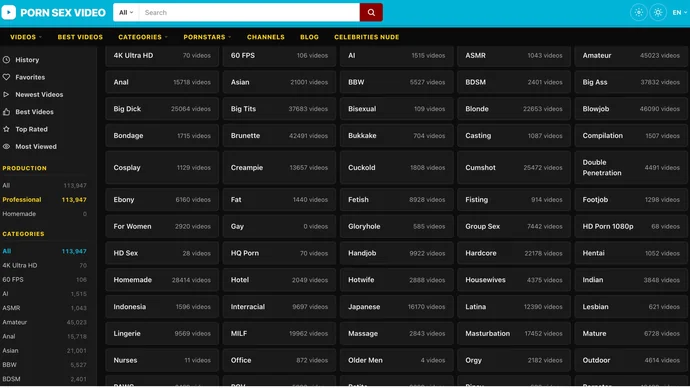Open the Indonesia category card

point(162,307)
